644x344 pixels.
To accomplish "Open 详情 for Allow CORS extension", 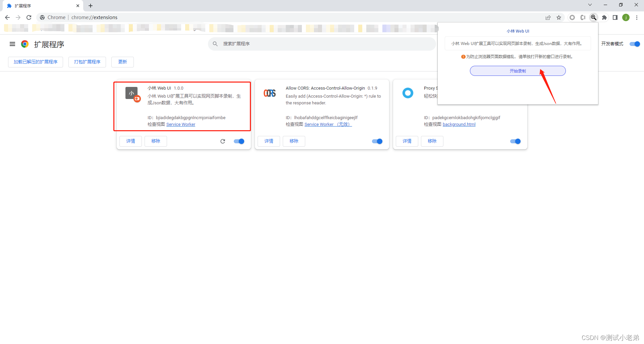I will click(269, 141).
